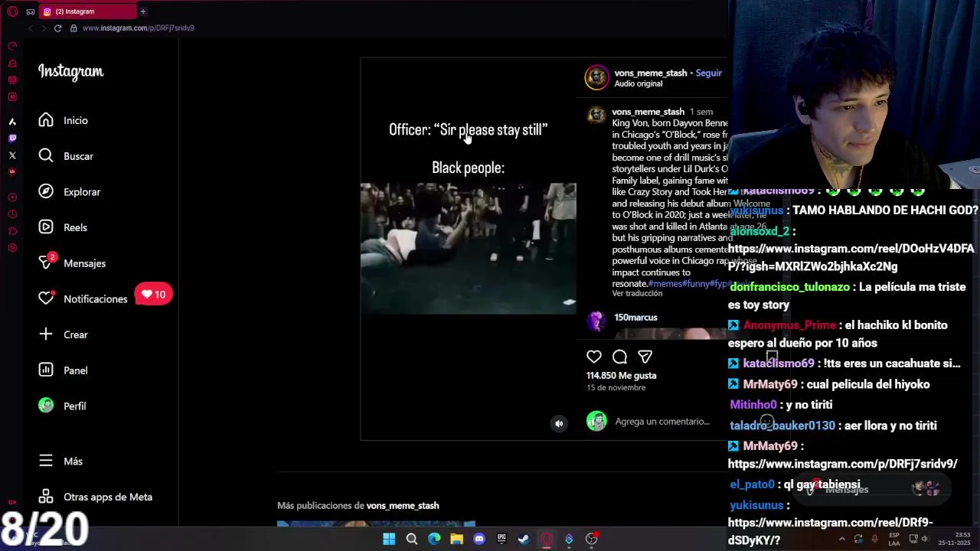Click the post author avatar next to caption
The height and width of the screenshot is (551, 980).
(x=596, y=114)
